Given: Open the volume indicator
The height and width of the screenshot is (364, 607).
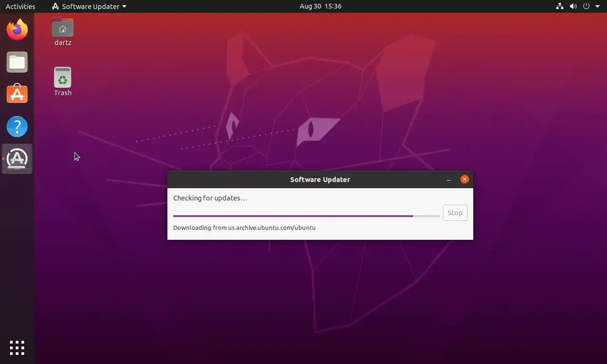Looking at the screenshot, I should pyautogui.click(x=573, y=6).
